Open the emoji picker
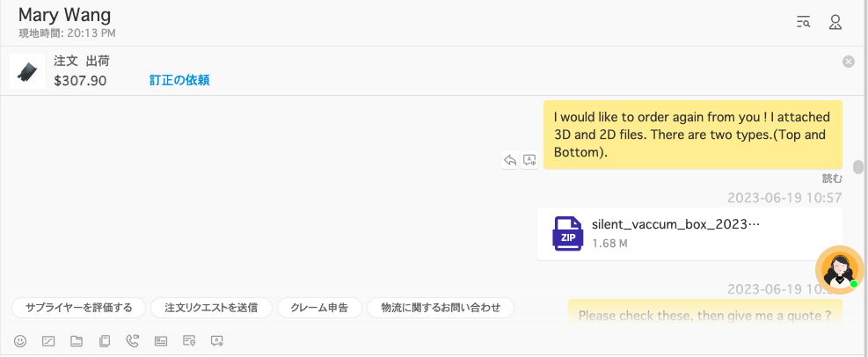This screenshot has height=357, width=868. click(20, 341)
